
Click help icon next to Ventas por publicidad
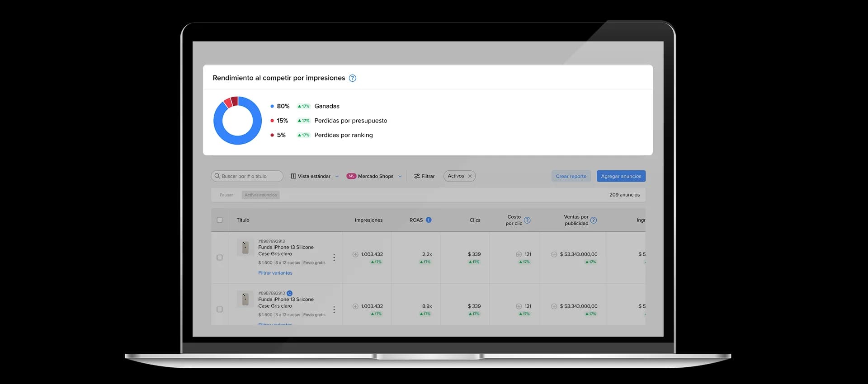594,220
